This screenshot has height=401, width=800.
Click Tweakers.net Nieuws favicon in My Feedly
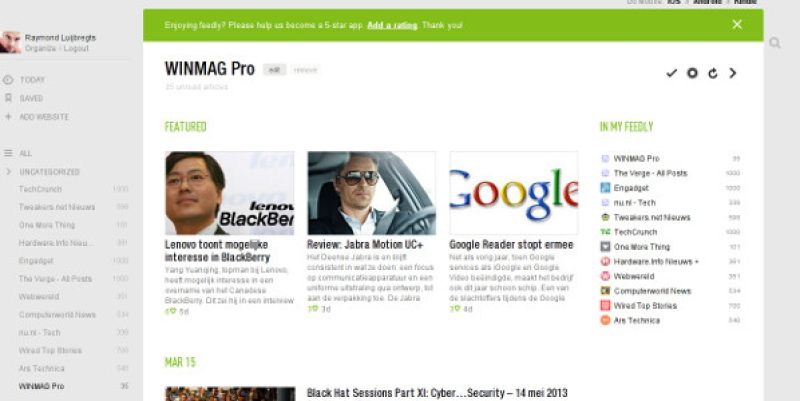605,217
